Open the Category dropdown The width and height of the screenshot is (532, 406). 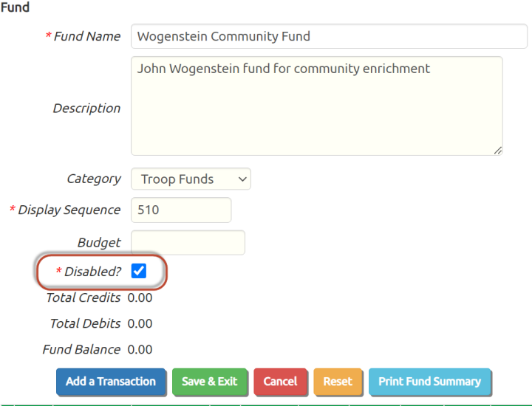point(191,179)
